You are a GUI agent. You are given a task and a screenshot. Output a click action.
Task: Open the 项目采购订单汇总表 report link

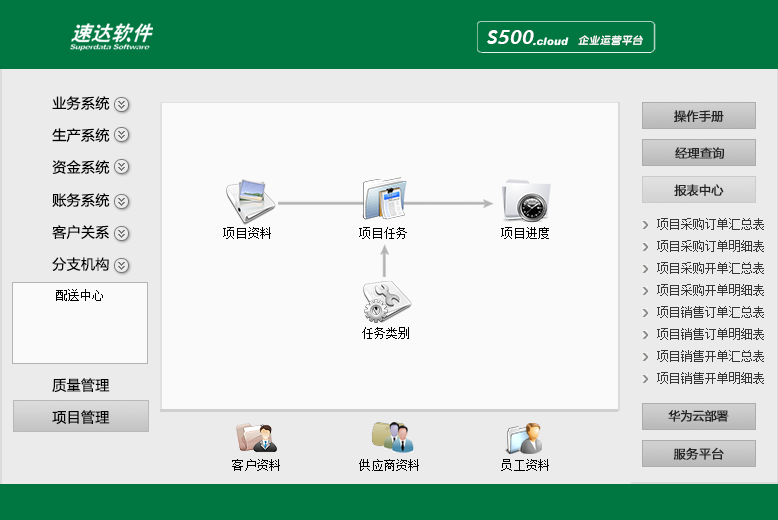point(710,224)
